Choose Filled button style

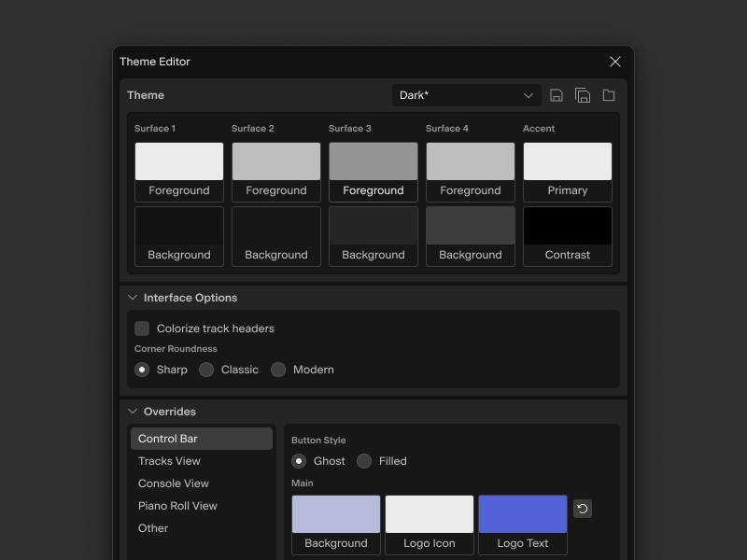[x=364, y=461]
